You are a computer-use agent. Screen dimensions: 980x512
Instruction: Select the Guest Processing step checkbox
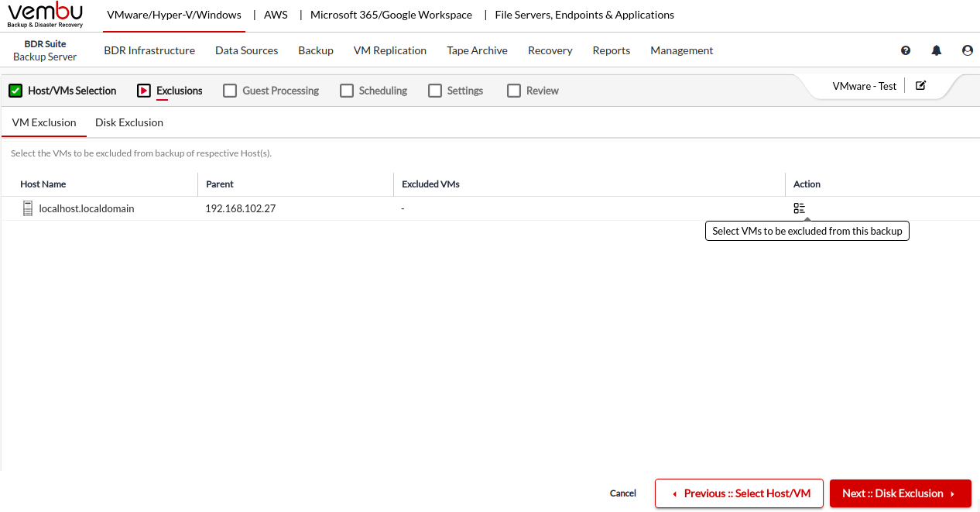click(x=230, y=91)
